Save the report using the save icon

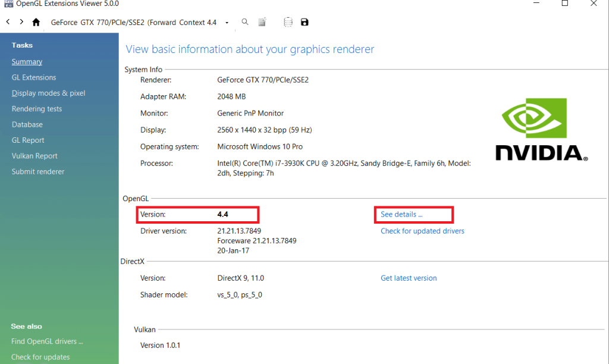(x=304, y=22)
